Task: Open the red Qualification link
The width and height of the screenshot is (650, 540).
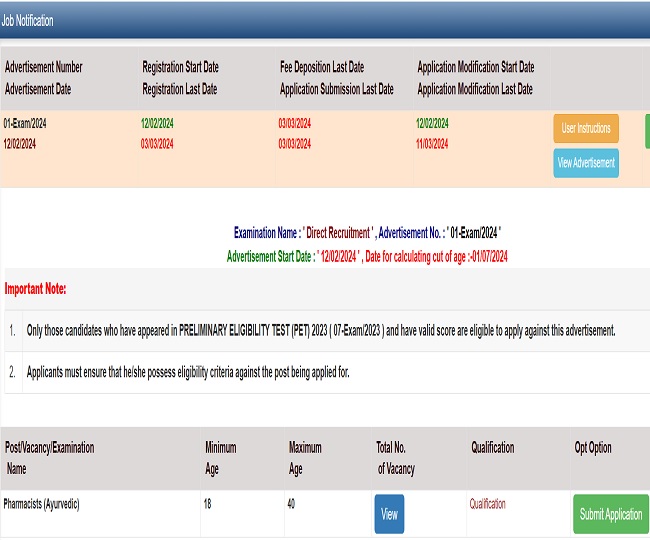Action: [488, 504]
